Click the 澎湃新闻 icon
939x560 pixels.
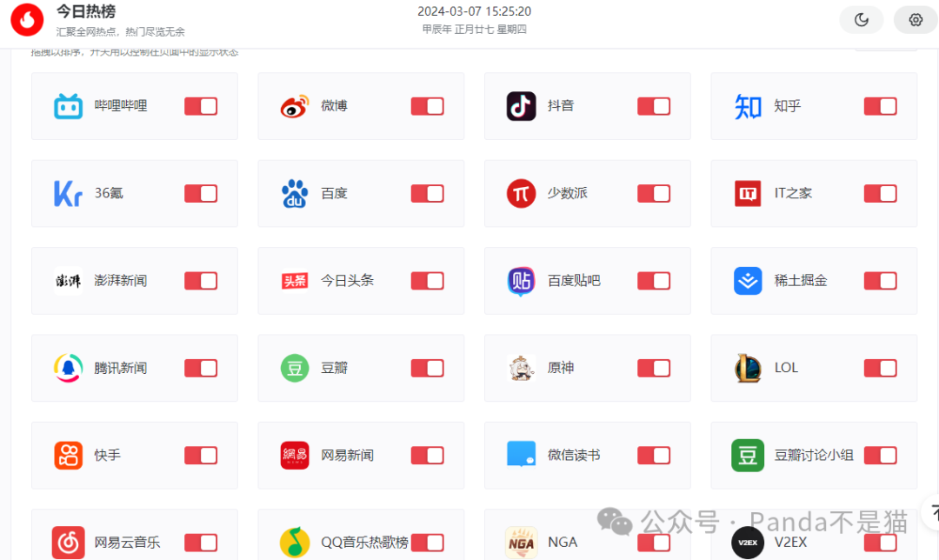pos(69,281)
